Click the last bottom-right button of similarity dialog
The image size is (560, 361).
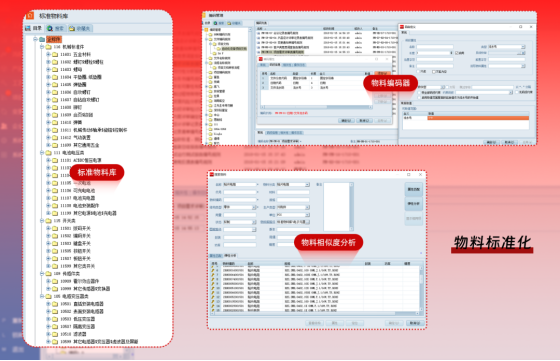(415, 323)
